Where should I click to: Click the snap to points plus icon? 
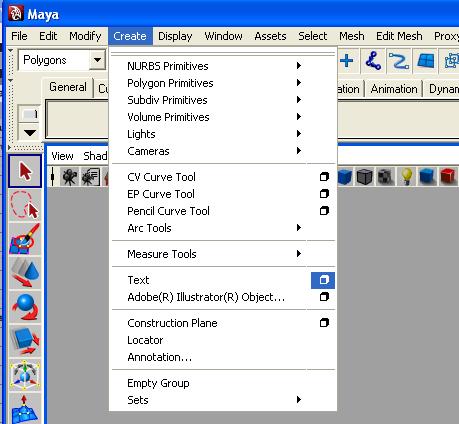[x=347, y=61]
